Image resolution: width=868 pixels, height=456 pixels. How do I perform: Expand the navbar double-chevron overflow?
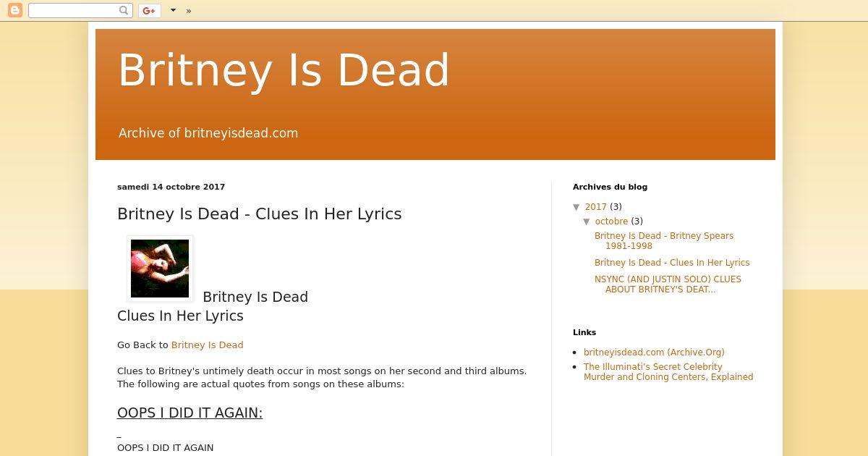point(189,11)
